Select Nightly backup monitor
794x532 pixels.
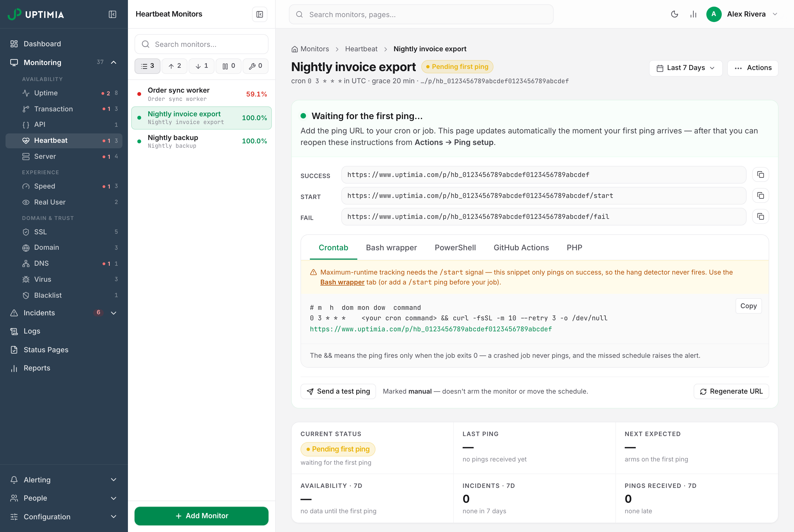[x=202, y=141]
